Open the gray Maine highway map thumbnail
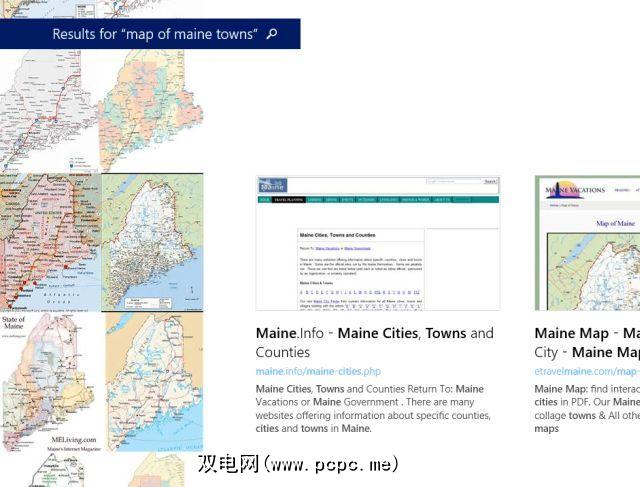640x487 pixels. pos(49,111)
